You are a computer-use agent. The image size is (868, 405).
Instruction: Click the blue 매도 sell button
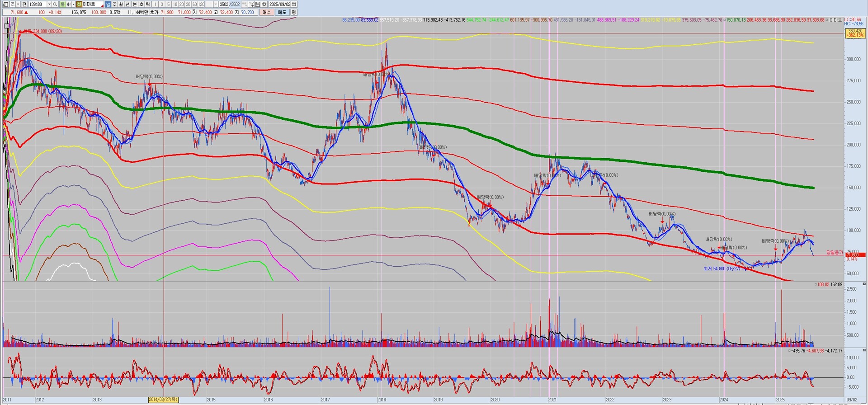click(x=282, y=12)
